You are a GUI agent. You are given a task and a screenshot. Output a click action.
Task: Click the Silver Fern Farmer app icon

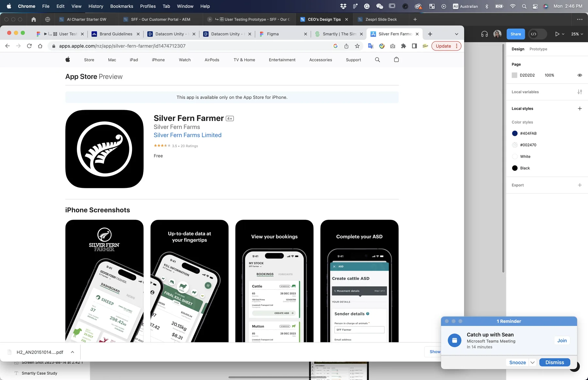105,149
